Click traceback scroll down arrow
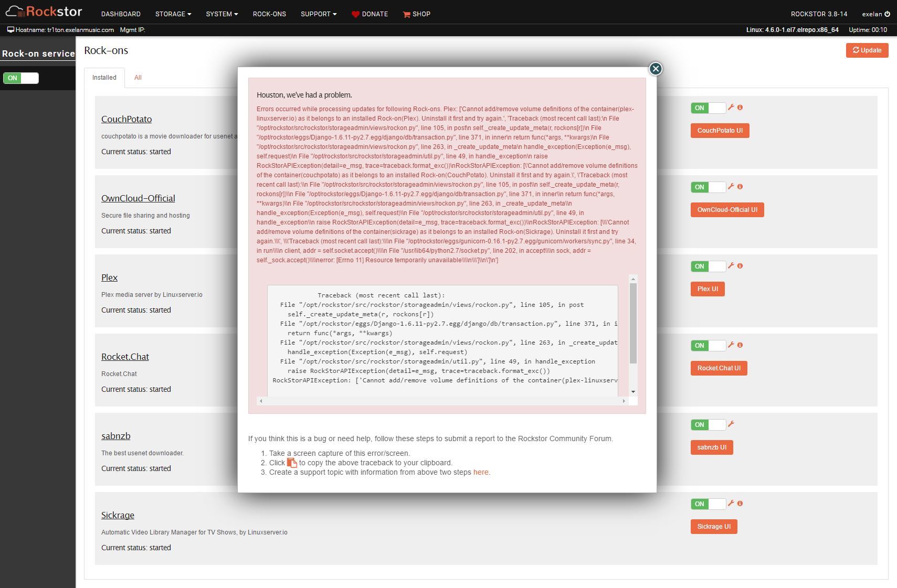 [633, 392]
